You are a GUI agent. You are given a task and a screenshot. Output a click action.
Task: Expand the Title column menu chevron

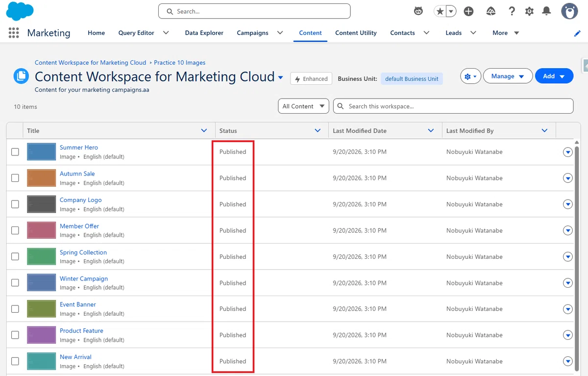(204, 130)
